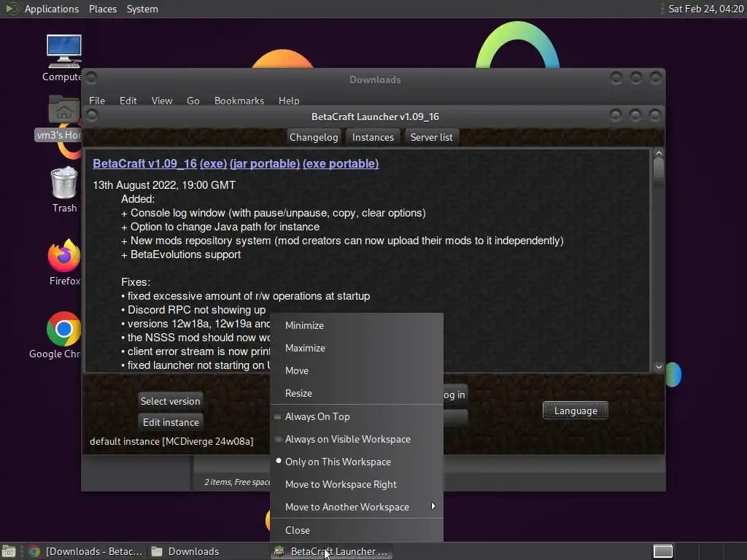Expand Move to Another Workspace submenu
This screenshot has height=560, width=747.
(x=357, y=507)
